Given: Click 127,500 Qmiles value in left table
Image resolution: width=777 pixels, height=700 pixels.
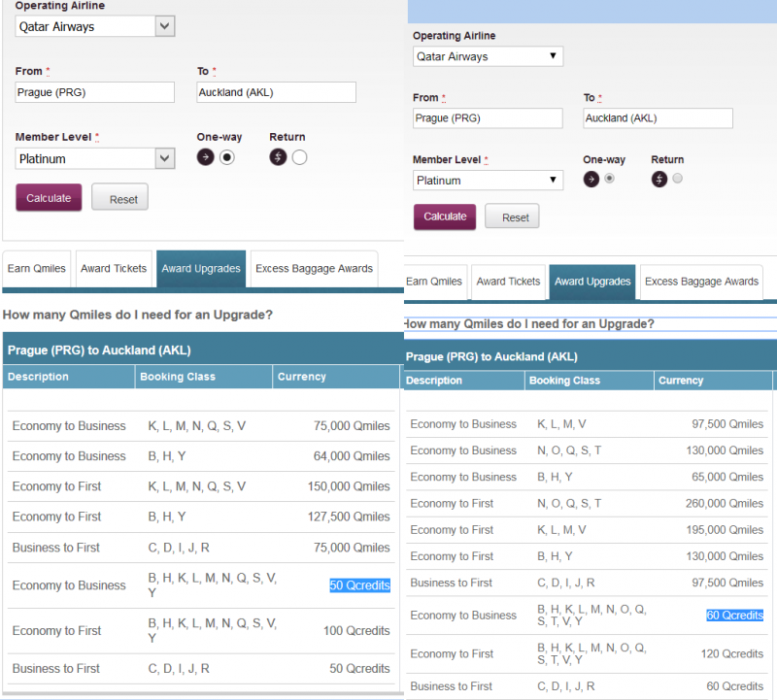Looking at the screenshot, I should point(349,517).
